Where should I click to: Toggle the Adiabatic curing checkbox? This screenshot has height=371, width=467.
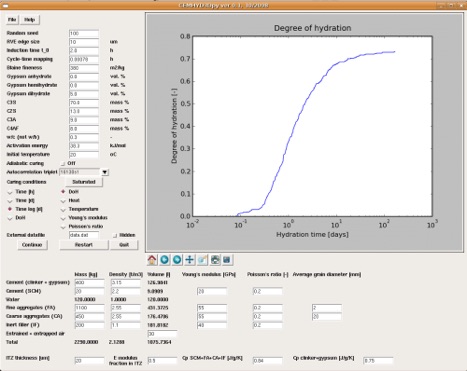click(63, 163)
